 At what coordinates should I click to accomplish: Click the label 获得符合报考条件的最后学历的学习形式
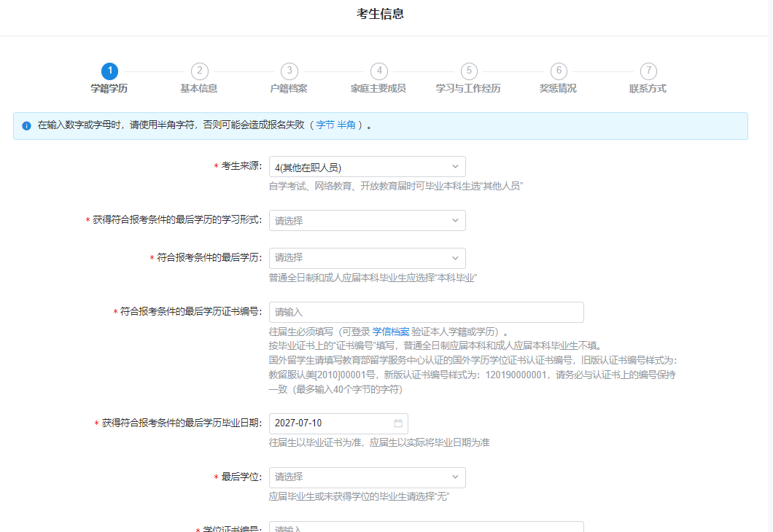click(x=177, y=219)
